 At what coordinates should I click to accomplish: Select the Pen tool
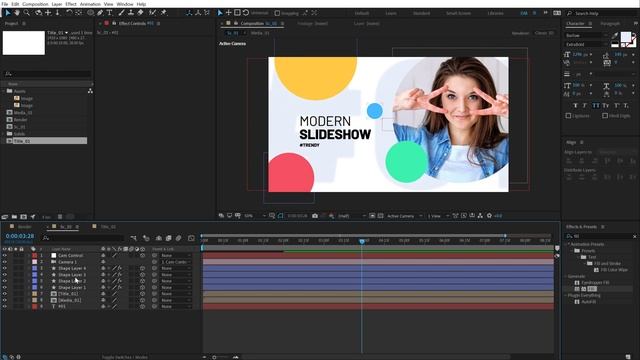(x=100, y=13)
